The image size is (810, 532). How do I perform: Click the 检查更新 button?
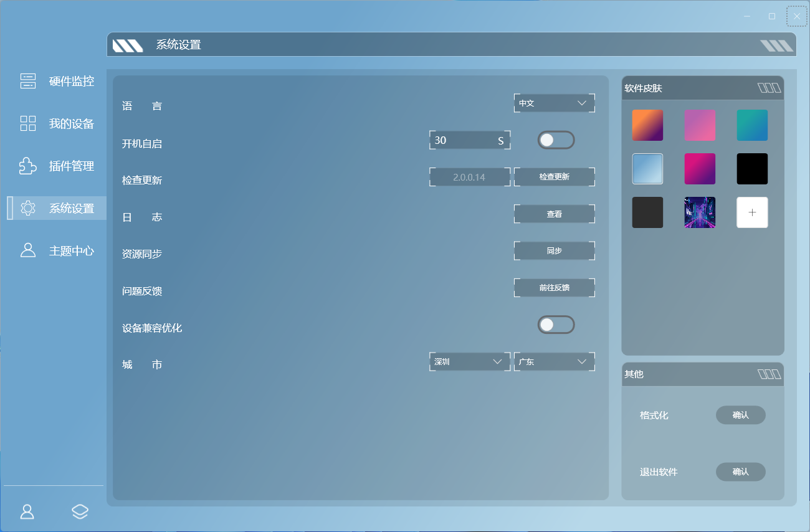point(555,177)
